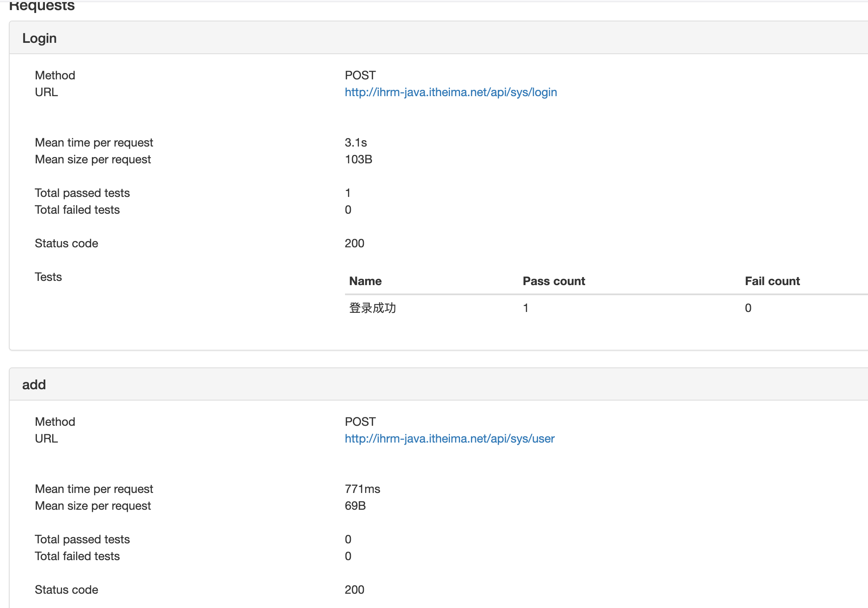Click the Mean size value 69B under add
Viewport: 868px width, 608px height.
click(x=355, y=506)
